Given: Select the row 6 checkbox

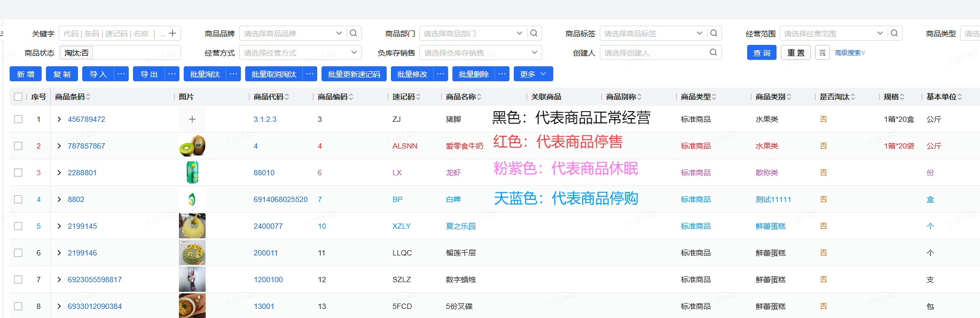Looking at the screenshot, I should 18,253.
